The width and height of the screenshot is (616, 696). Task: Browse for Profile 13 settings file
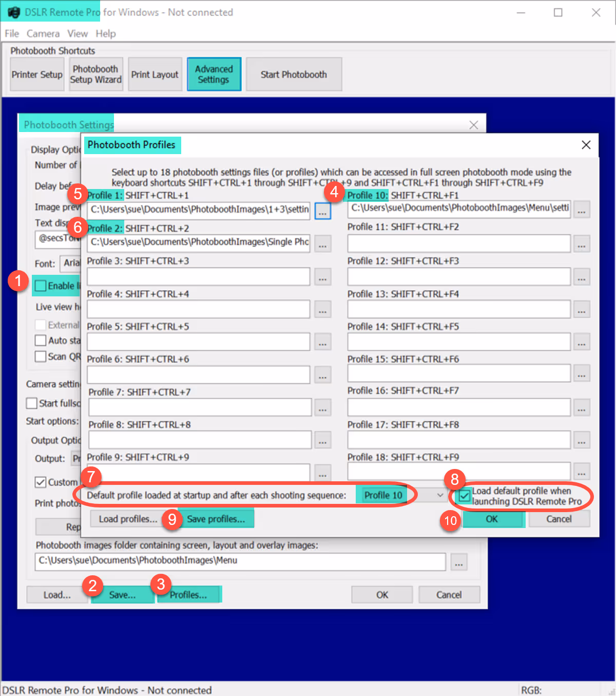pyautogui.click(x=582, y=309)
